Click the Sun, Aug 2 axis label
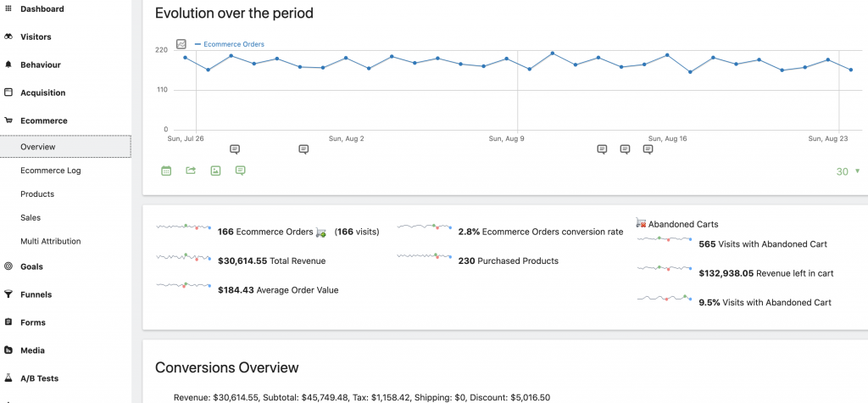Image resolution: width=868 pixels, height=403 pixels. (346, 138)
